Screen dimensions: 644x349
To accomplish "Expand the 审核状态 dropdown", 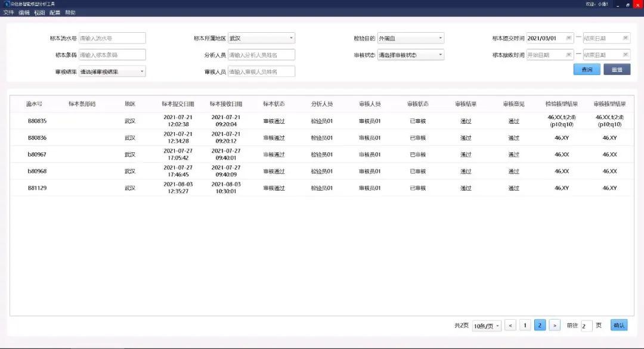I will (x=410, y=55).
